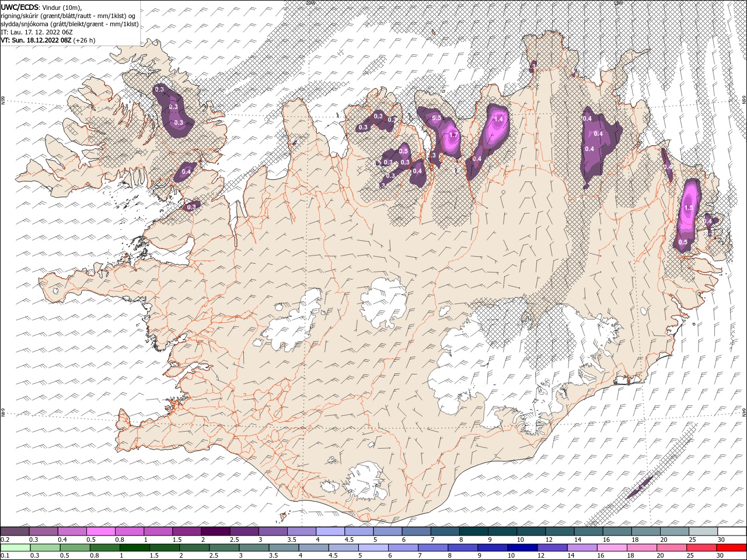This screenshot has width=747, height=560.
Task: Click the 'UWC/ECDS' title text
Action: 20,6
